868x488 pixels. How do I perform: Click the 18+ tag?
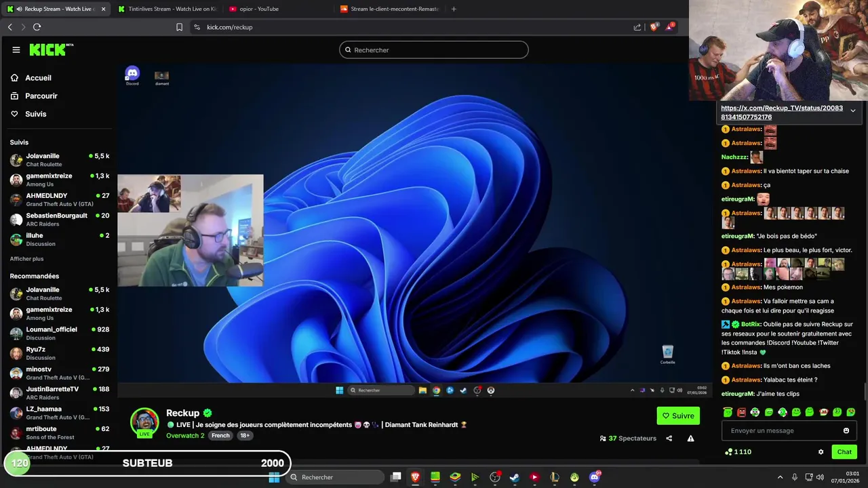[x=244, y=435]
